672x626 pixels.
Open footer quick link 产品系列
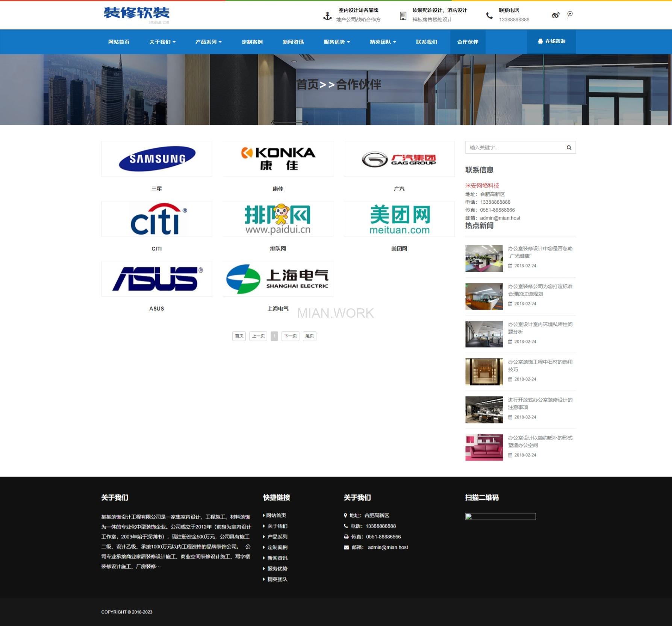click(277, 537)
